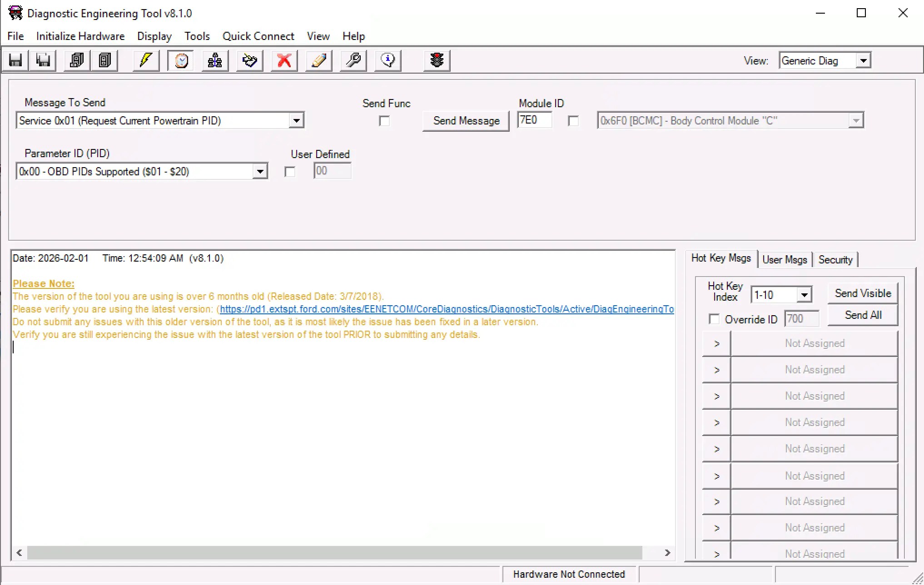Image resolution: width=924 pixels, height=585 pixels.
Task: Open the Hot Key Index dropdown
Action: [805, 294]
